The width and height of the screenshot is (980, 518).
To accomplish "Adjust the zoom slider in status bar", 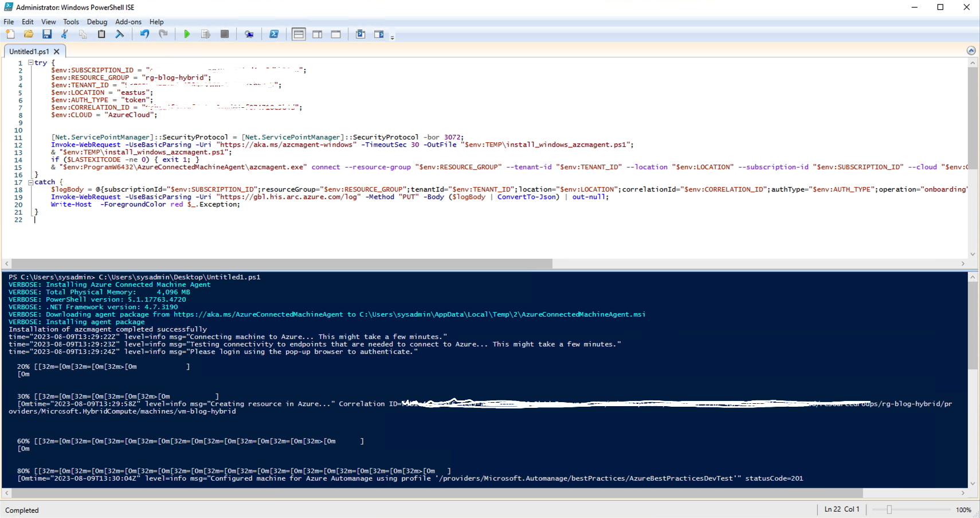I will click(889, 509).
